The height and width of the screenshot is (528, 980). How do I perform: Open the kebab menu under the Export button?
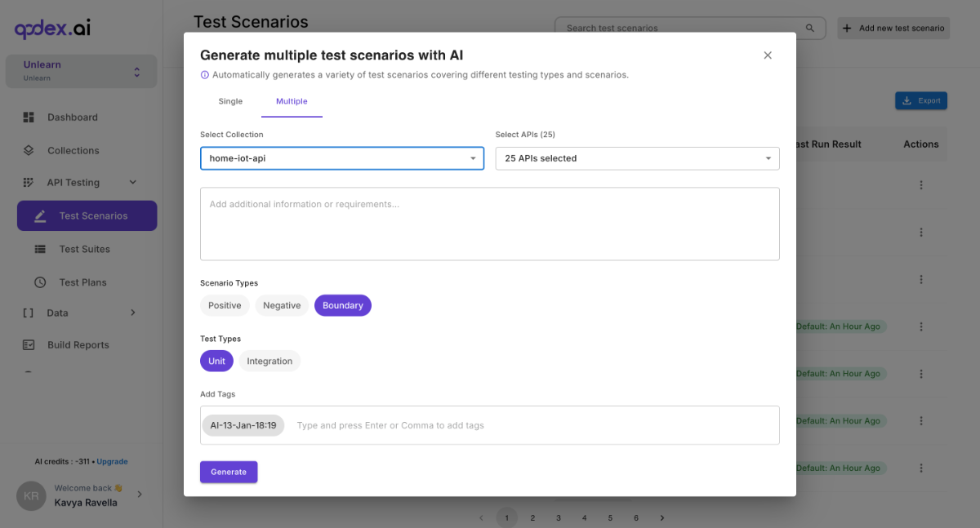[x=921, y=184]
